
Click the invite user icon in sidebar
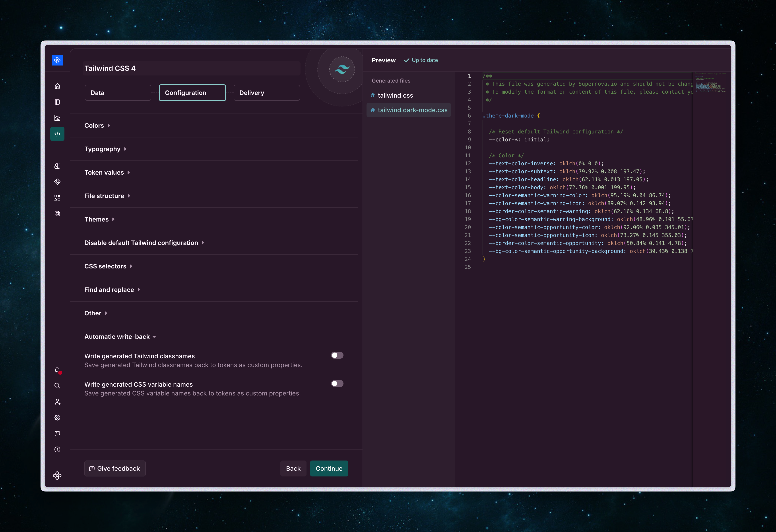[x=57, y=401]
